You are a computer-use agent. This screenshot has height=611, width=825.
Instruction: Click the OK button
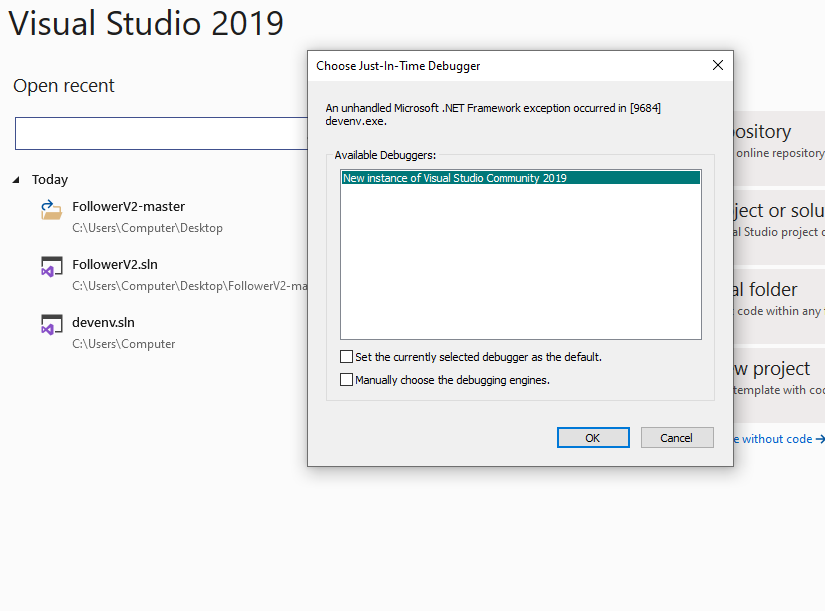coord(593,438)
